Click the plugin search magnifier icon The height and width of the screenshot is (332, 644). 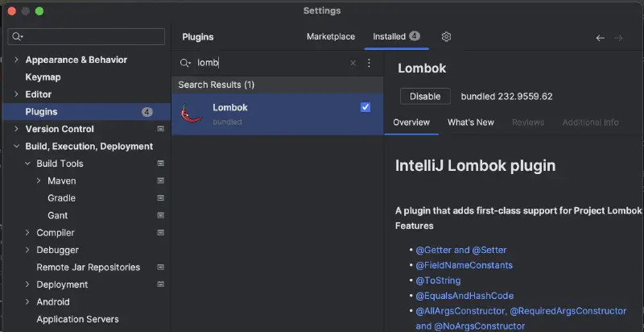pos(185,63)
